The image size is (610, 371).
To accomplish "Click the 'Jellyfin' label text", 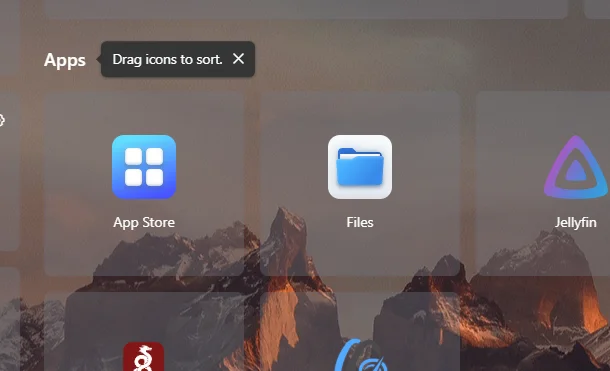I will click(x=576, y=222).
